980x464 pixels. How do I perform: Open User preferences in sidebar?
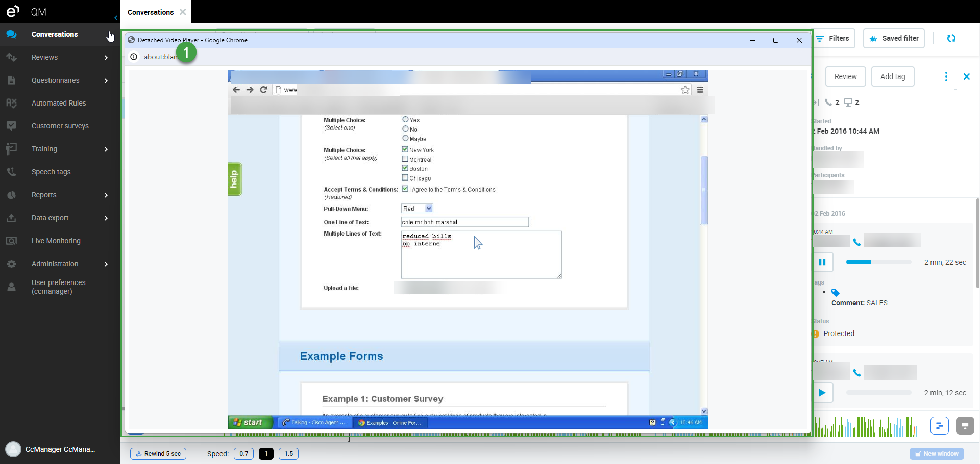pyautogui.click(x=58, y=287)
